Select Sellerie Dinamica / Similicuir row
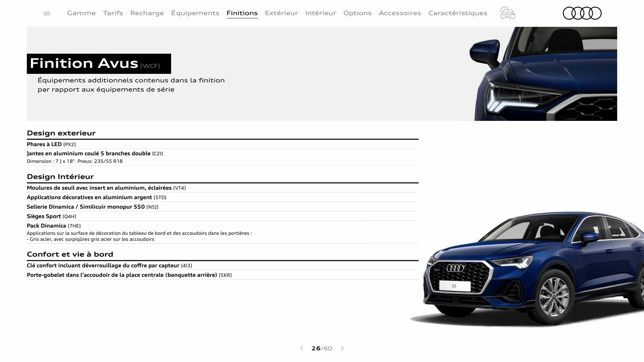 pyautogui.click(x=223, y=207)
